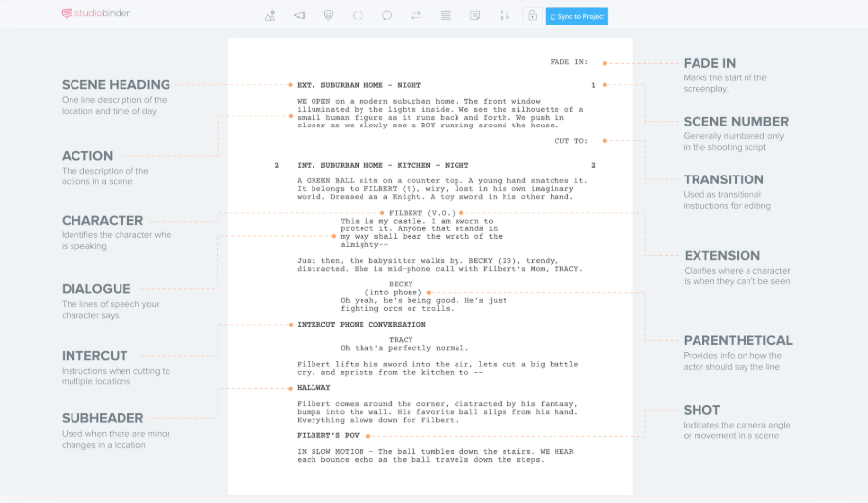
Task: Toggle the lock icon button
Action: pyautogui.click(x=532, y=16)
